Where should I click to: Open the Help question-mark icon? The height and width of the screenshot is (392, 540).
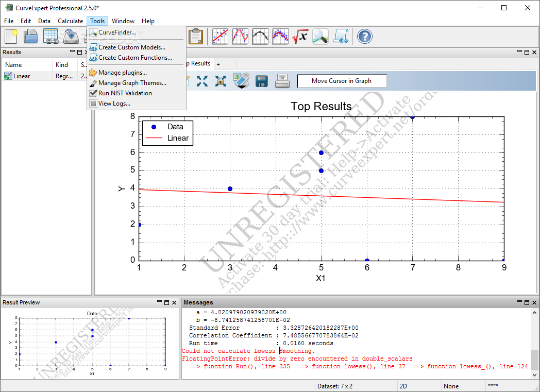(365, 37)
